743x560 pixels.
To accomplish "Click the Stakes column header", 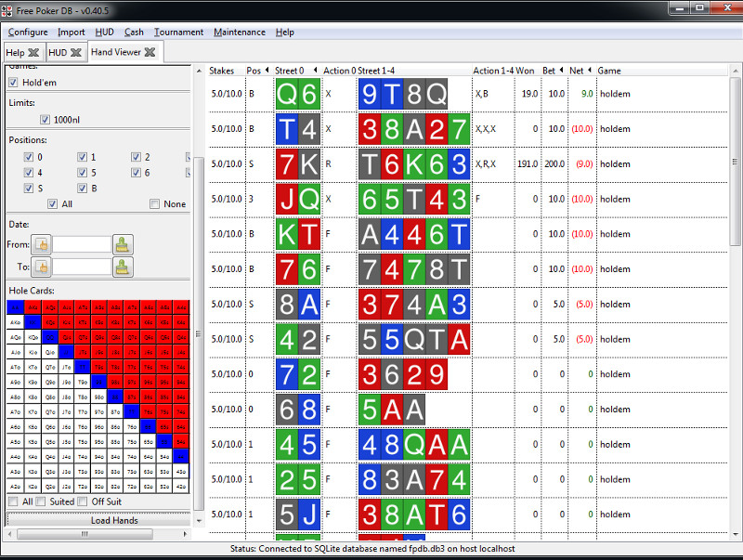I will [x=221, y=71].
